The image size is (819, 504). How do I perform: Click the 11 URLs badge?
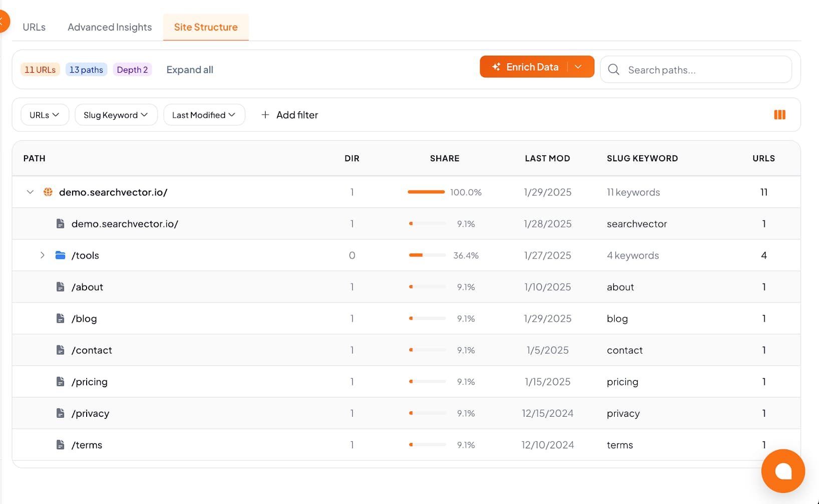coord(40,70)
